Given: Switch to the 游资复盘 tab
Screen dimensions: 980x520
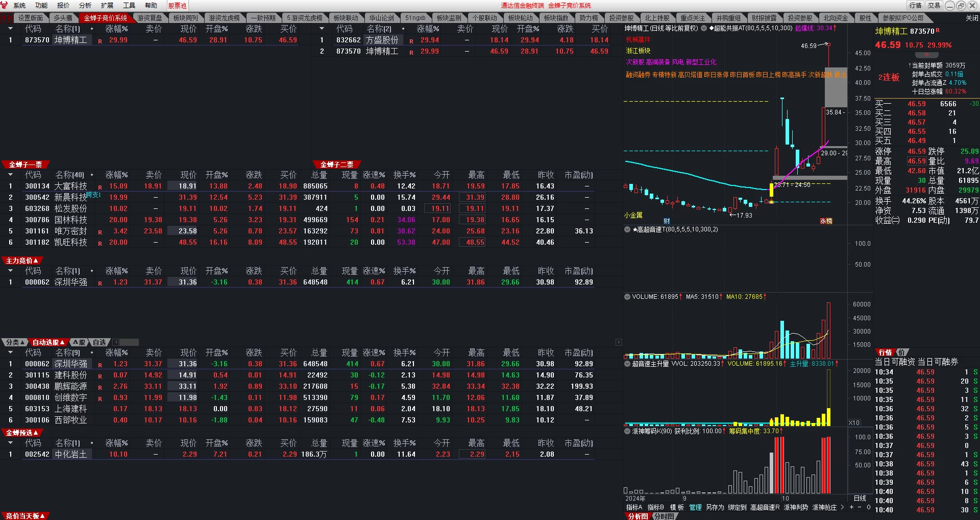Looking at the screenshot, I should (x=150, y=18).
